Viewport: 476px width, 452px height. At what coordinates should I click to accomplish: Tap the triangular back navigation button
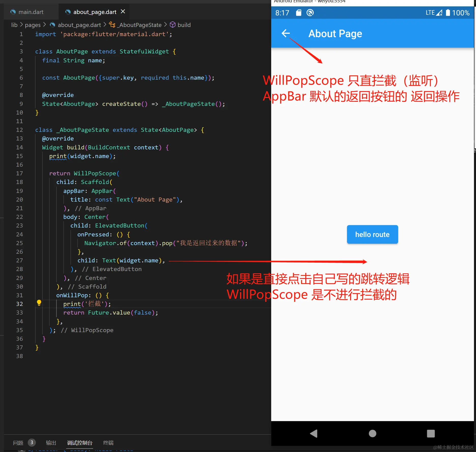coord(314,434)
